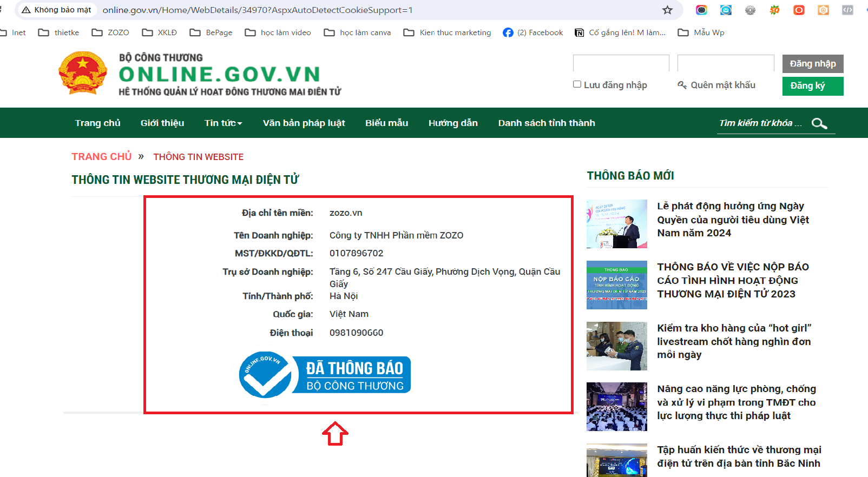Screen dimensions: 868x477
Task: Select tax code '0107896702'
Action: coord(356,253)
